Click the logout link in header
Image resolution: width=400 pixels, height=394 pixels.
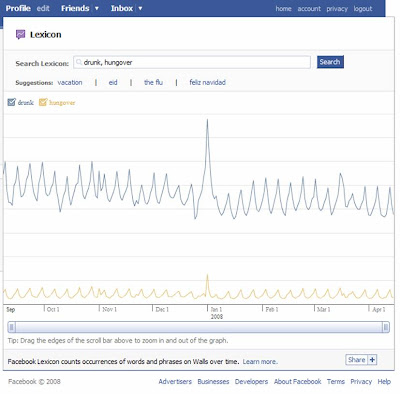tap(363, 9)
